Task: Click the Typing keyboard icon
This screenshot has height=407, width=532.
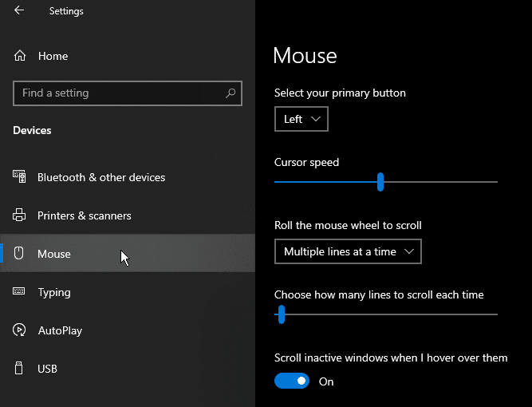Action: click(x=18, y=291)
